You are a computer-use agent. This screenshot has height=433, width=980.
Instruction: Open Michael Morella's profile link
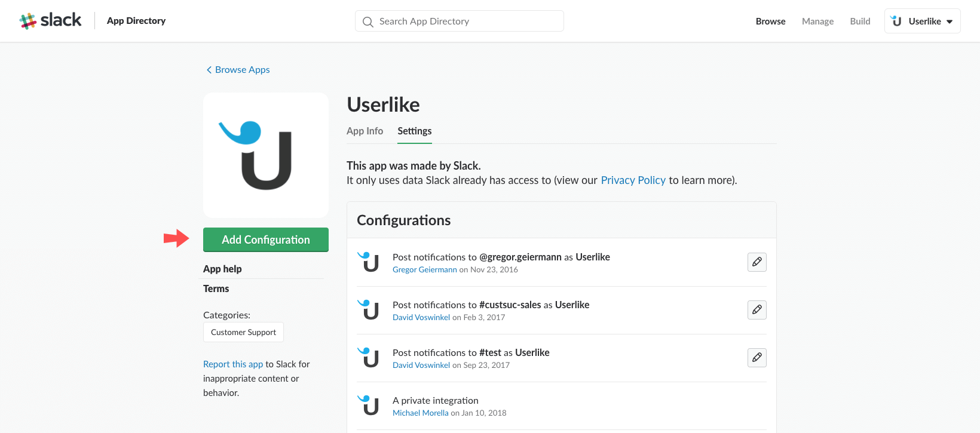point(420,413)
